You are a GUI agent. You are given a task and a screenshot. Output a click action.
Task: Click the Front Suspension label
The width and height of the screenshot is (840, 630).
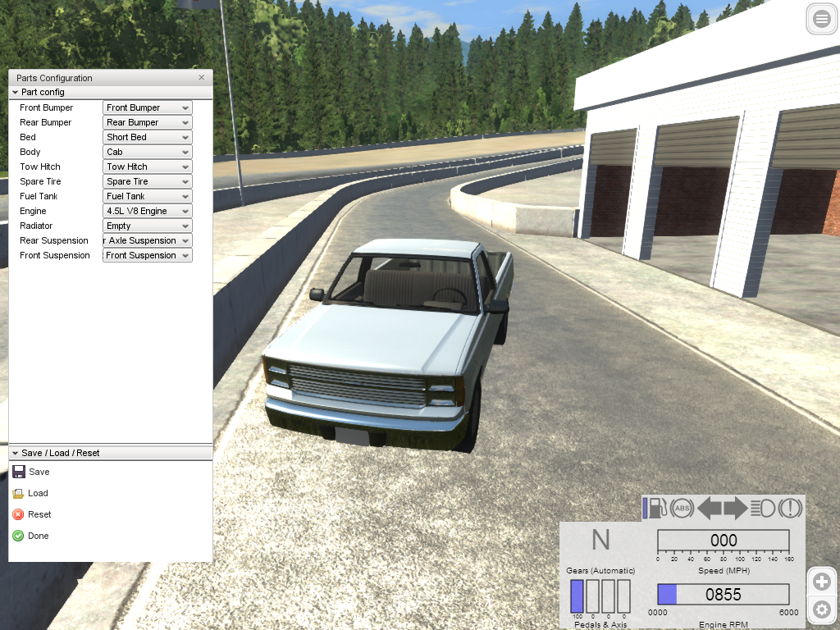point(55,256)
